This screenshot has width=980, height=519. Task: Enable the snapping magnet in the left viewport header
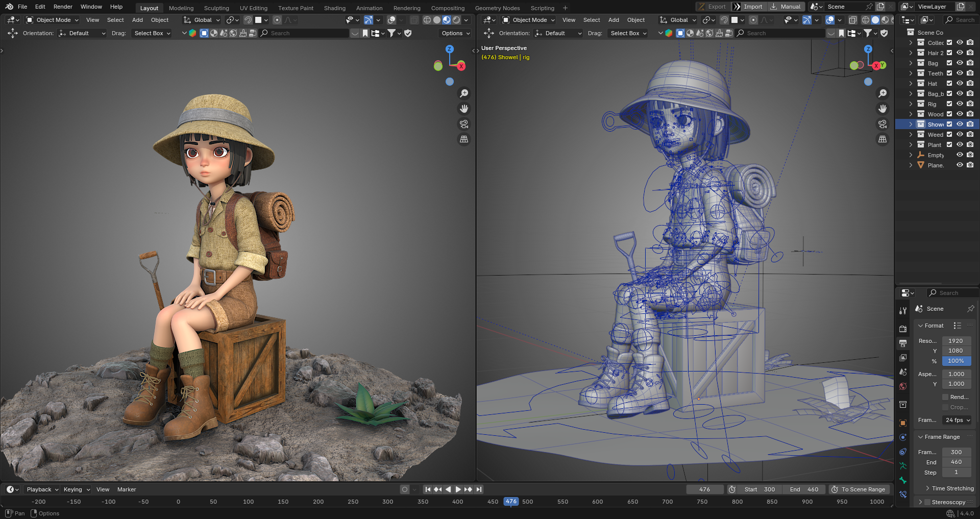pyautogui.click(x=249, y=20)
